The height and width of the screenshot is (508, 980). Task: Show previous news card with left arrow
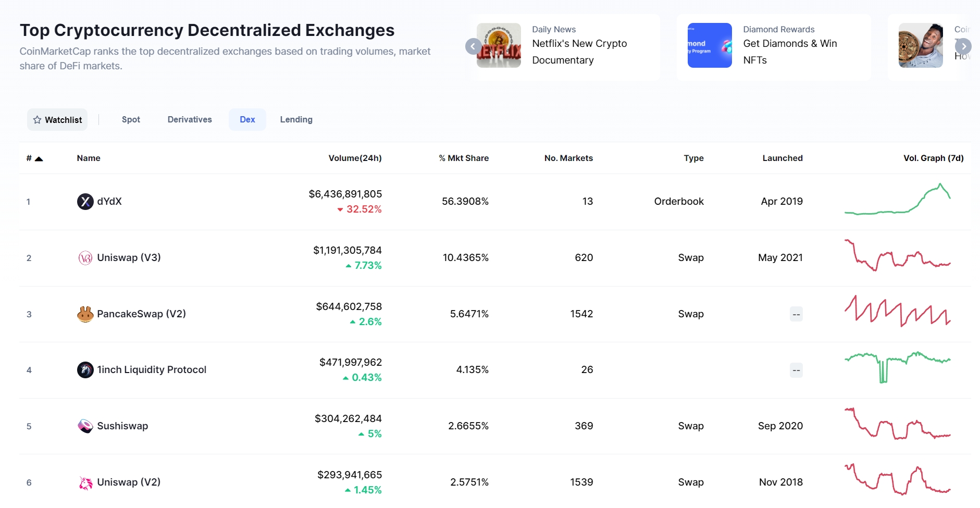point(473,46)
